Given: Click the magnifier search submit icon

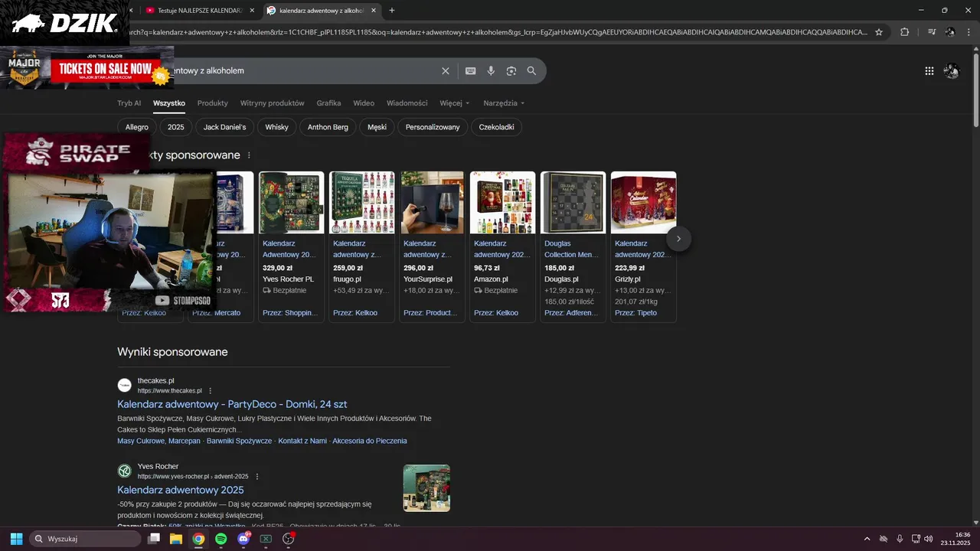Looking at the screenshot, I should [x=531, y=70].
